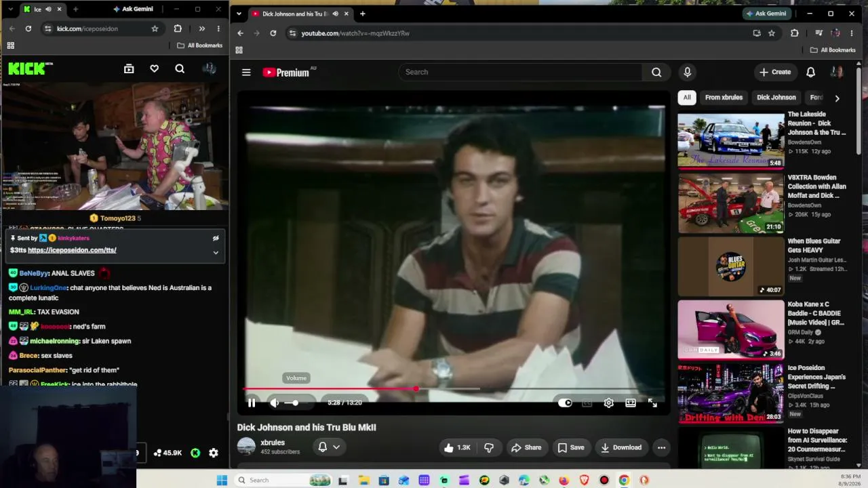868x488 pixels.
Task: Select the From xbrules filter chip
Action: point(724,98)
